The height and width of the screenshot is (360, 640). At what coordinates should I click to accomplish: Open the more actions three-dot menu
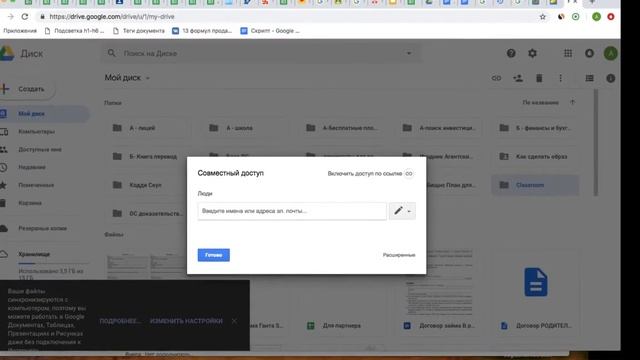560,78
